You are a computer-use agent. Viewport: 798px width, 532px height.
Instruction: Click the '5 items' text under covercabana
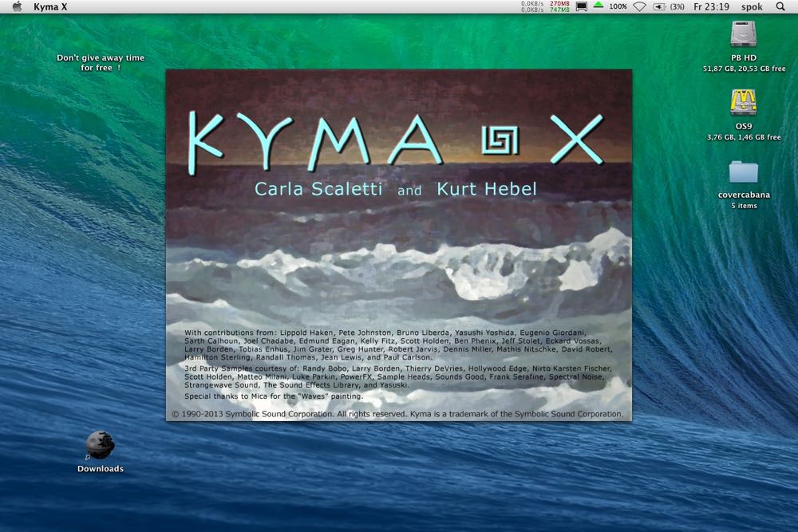(x=744, y=206)
